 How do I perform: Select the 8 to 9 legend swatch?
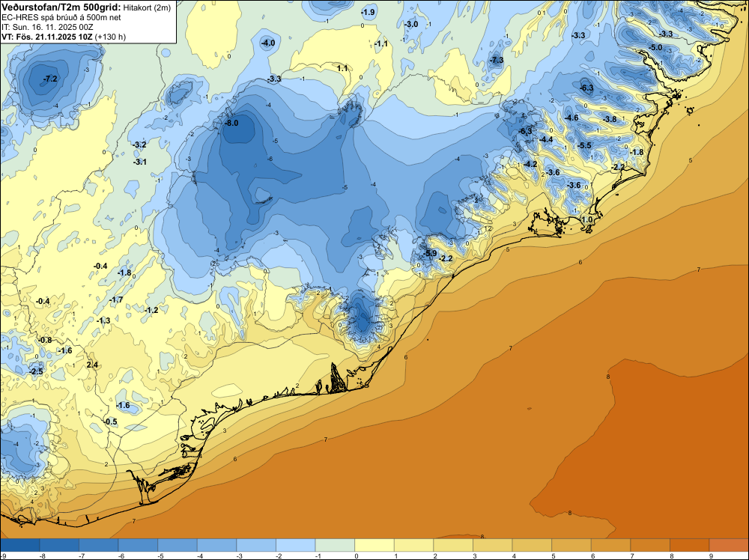(x=690, y=545)
